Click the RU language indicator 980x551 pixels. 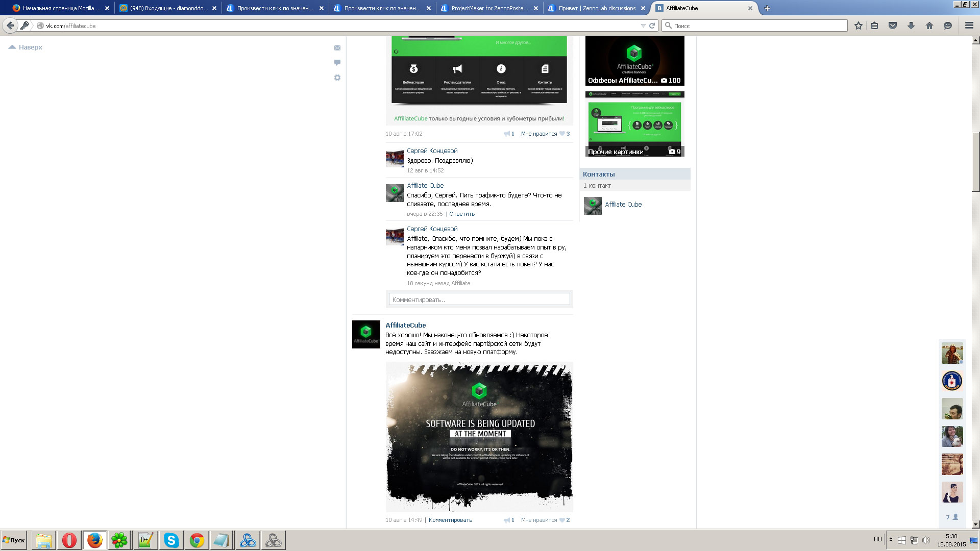point(877,539)
